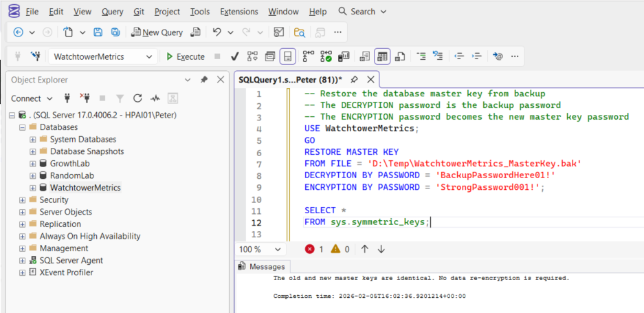Image resolution: width=644 pixels, height=313 pixels.
Task: Click the Execute query button
Action: click(x=185, y=56)
